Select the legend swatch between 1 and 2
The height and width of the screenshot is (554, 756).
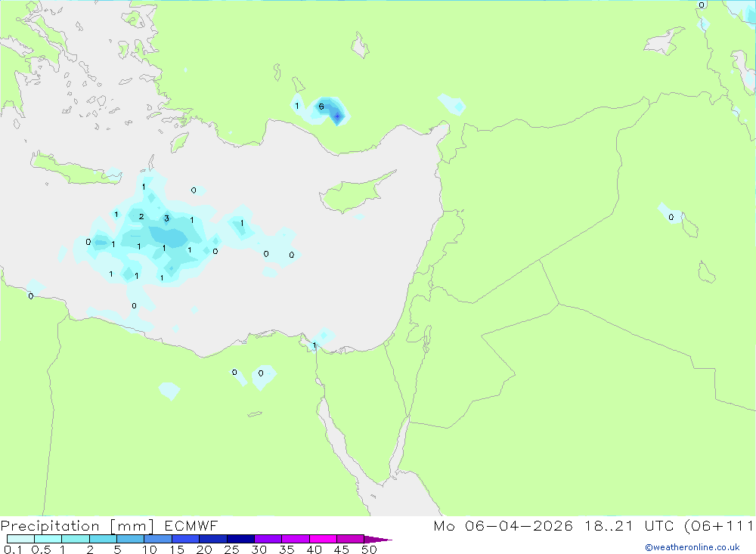pyautogui.click(x=76, y=539)
